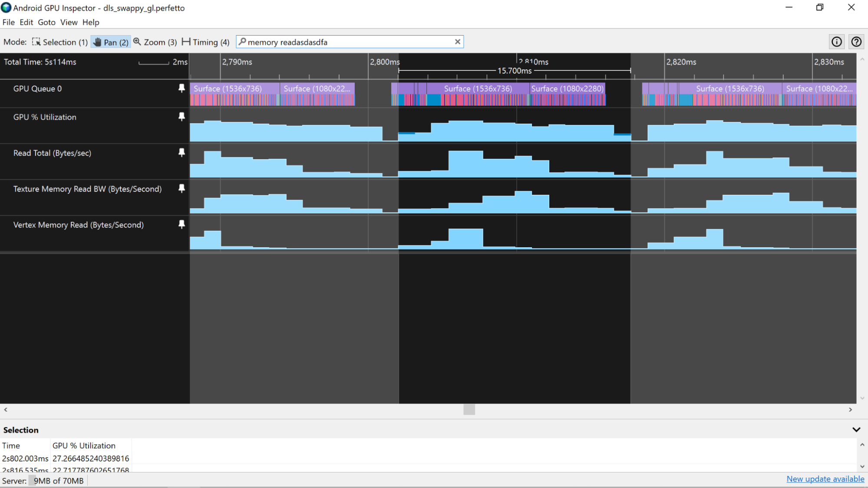The image size is (868, 488).
Task: Open the Goto menu
Action: 47,23
